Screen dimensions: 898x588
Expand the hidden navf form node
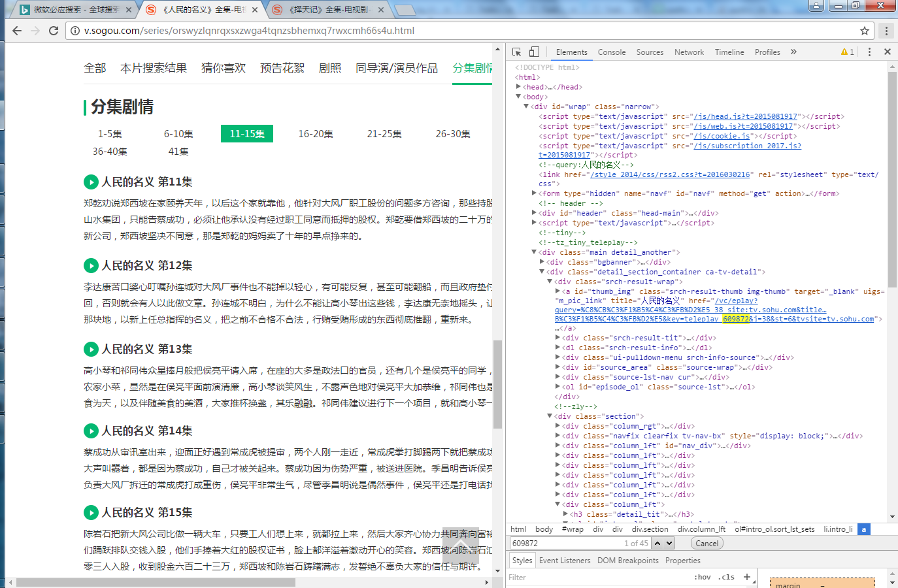coord(534,193)
